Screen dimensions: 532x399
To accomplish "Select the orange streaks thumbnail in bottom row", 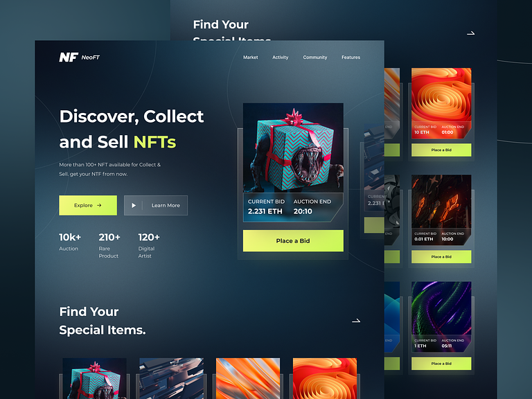I will 248,378.
